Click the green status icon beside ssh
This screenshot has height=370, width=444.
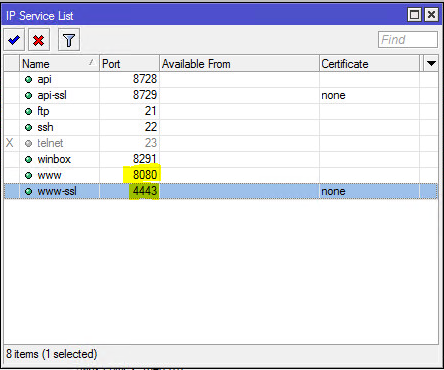(29, 128)
